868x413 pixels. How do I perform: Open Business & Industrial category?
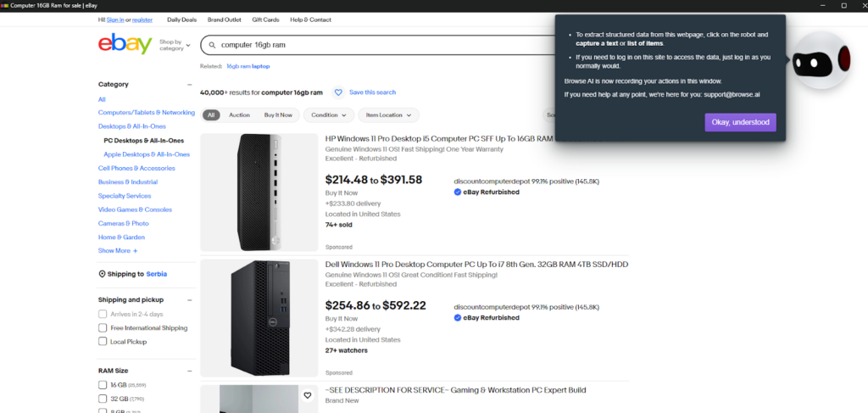click(128, 182)
